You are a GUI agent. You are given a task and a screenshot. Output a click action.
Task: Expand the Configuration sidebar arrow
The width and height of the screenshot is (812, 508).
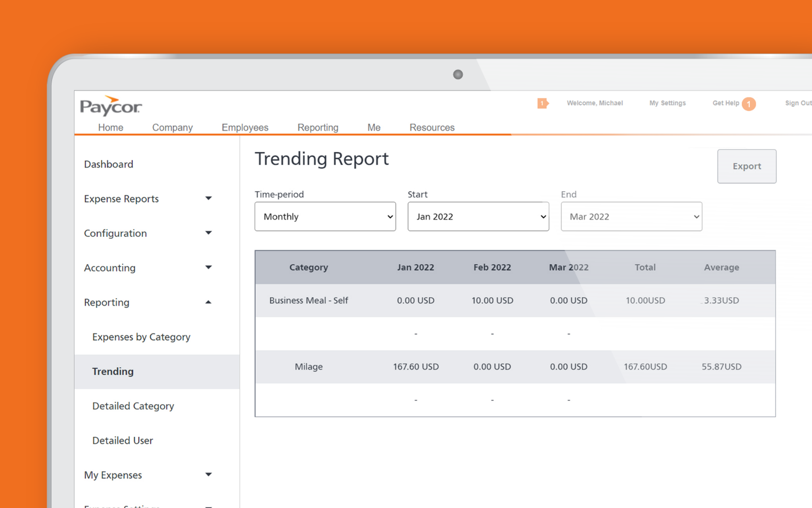[x=208, y=233]
